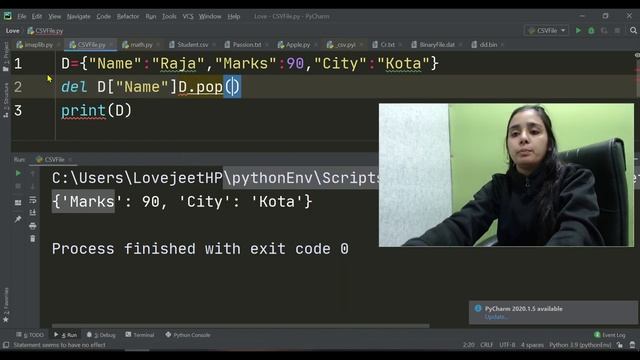
Task: Place the cursor inside D.pop parentheses
Action: (x=233, y=87)
